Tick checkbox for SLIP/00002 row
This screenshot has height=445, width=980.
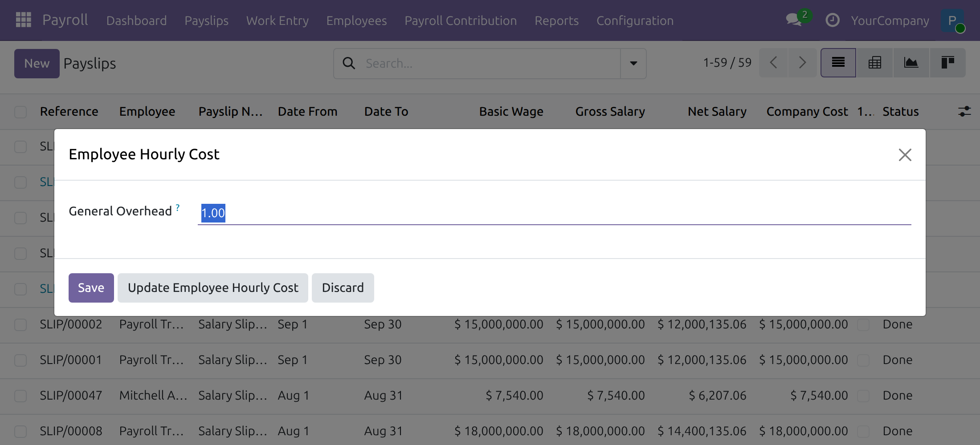coord(20,324)
